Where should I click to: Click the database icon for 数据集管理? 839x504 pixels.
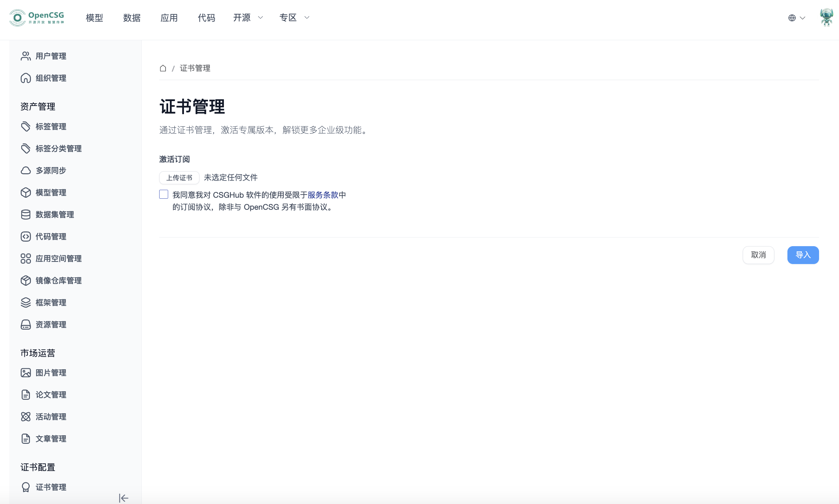tap(26, 215)
